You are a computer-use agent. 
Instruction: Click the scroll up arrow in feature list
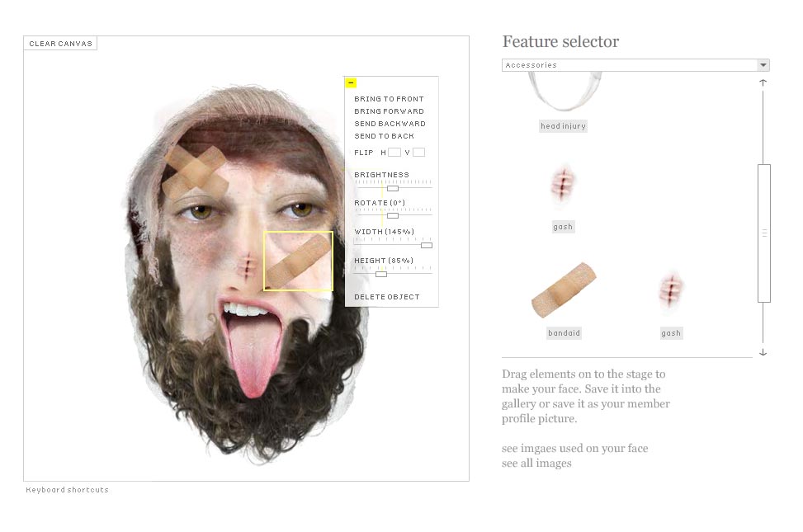763,82
